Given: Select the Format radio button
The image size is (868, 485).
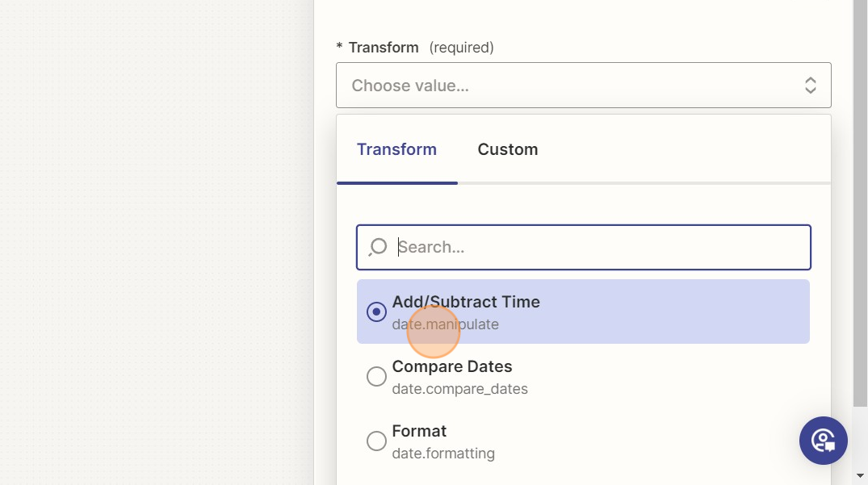Looking at the screenshot, I should (x=376, y=441).
